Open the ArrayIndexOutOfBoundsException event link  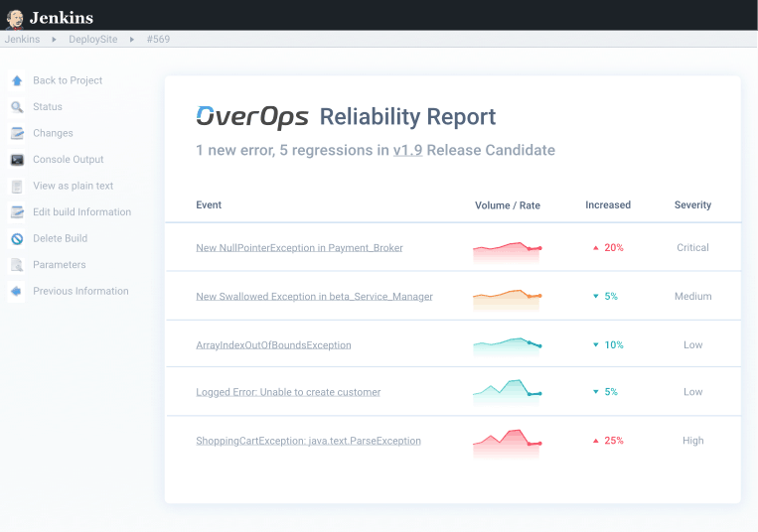click(x=273, y=345)
